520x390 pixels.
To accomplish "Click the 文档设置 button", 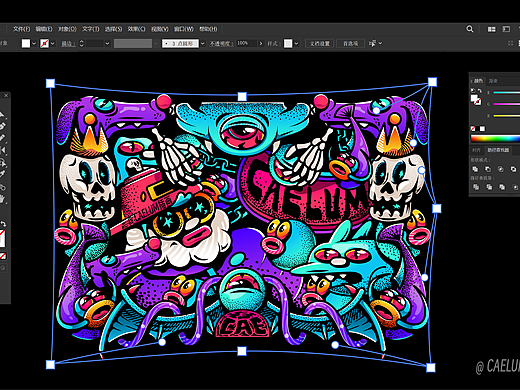I will pyautogui.click(x=320, y=43).
